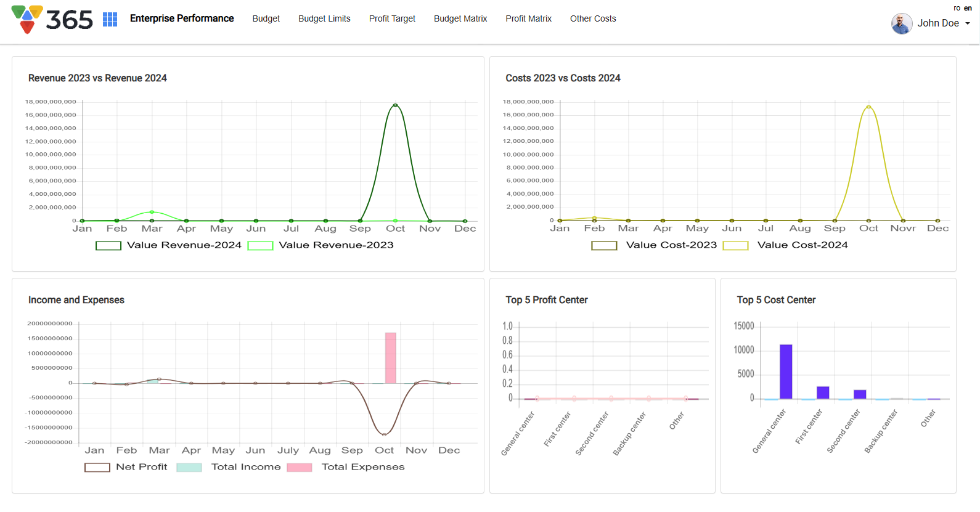The height and width of the screenshot is (512, 980).
Task: Go to Budget Limits page
Action: 324,18
